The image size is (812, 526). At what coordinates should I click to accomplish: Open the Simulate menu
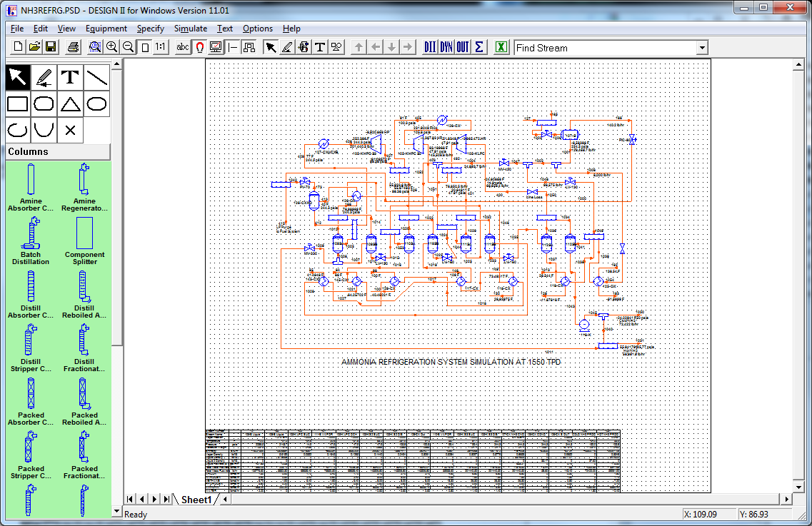click(191, 29)
